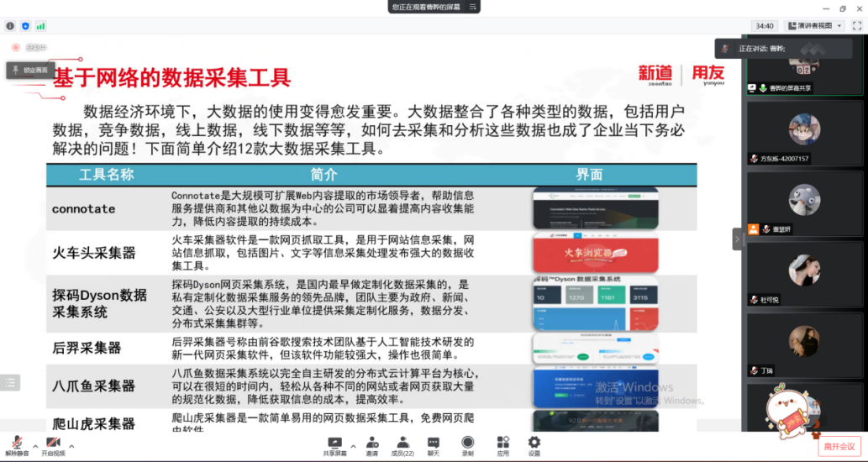Open the 应用 apps icon
868x462 pixels.
pyautogui.click(x=502, y=444)
